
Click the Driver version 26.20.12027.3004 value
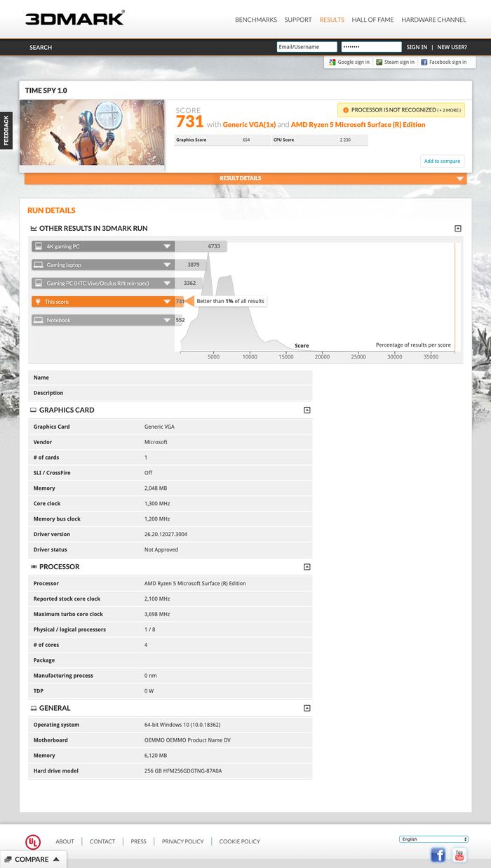coord(166,535)
